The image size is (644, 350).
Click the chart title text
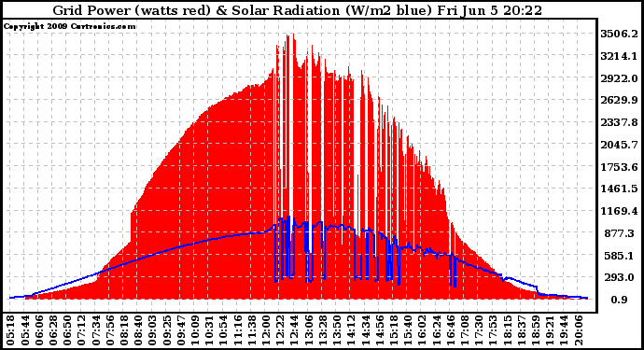point(298,10)
